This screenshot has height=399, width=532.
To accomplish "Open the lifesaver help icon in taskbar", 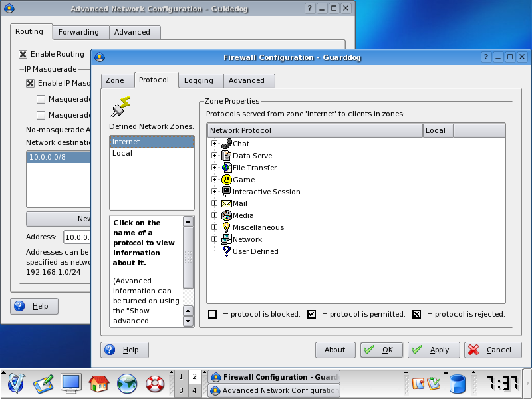I will click(154, 383).
